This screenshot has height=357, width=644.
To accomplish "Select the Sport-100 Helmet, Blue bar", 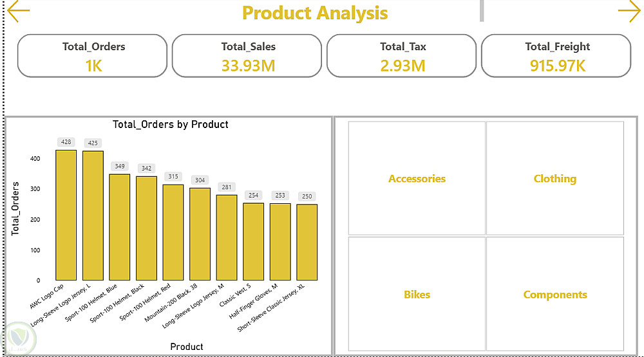I will tap(120, 227).
